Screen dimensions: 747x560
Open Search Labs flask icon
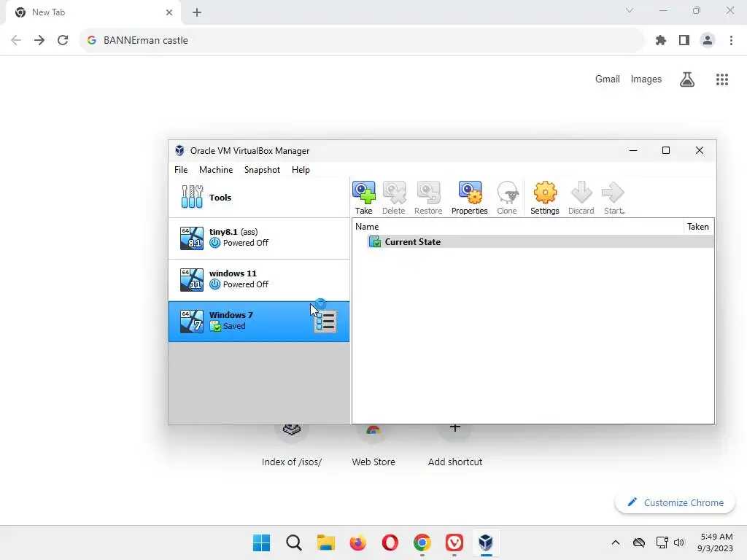click(x=687, y=79)
